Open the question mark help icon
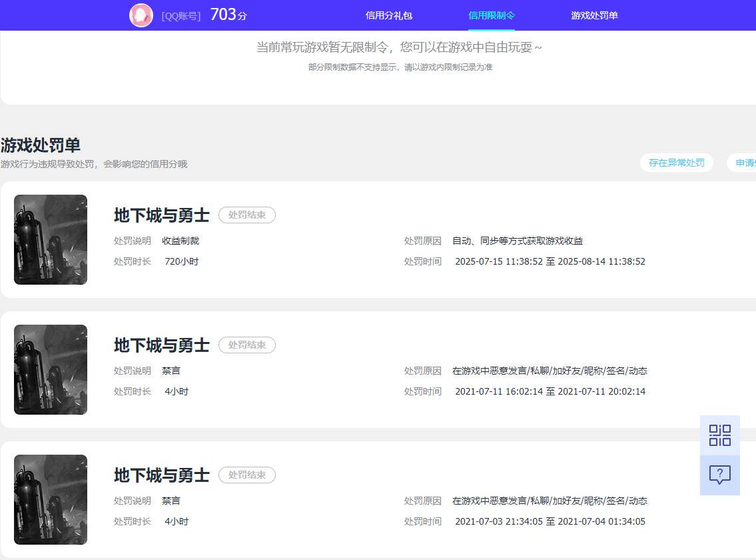756x560 pixels. [719, 475]
